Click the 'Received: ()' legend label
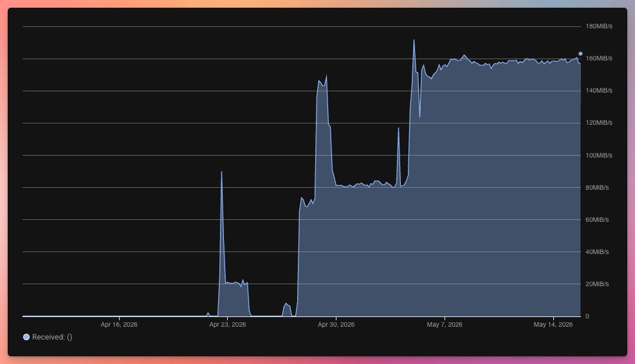This screenshot has height=364, width=635. [52, 337]
